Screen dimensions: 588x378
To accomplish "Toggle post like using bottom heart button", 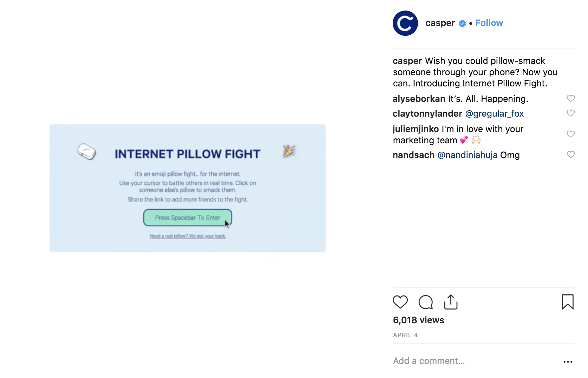I will pyautogui.click(x=400, y=302).
